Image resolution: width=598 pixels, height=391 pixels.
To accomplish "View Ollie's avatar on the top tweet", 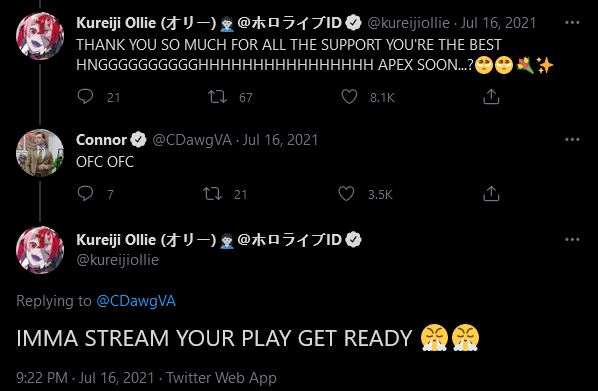I will (x=40, y=36).
